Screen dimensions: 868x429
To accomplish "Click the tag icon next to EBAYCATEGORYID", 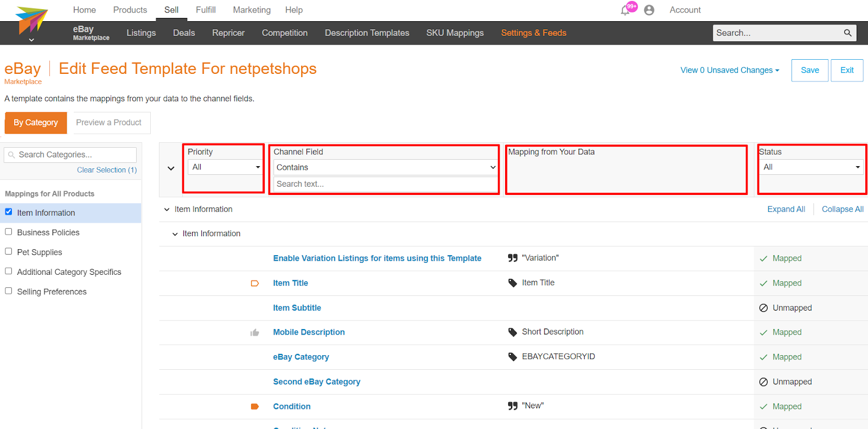I will coord(513,357).
